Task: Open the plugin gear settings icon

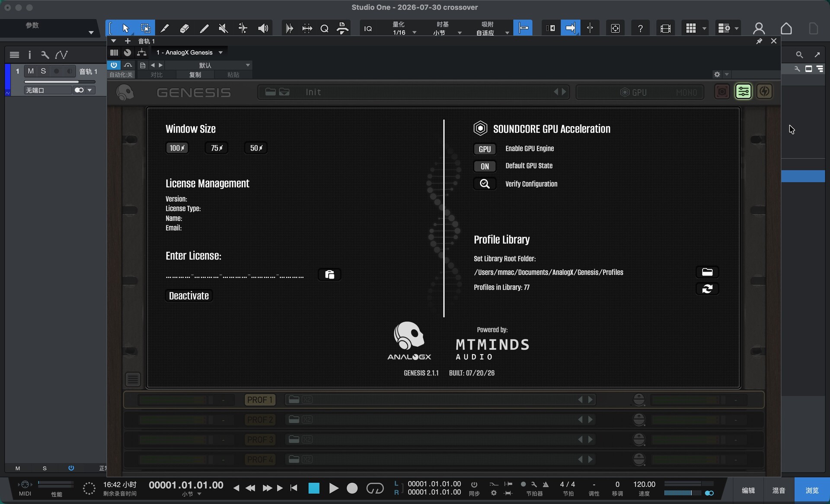Action: coord(717,74)
